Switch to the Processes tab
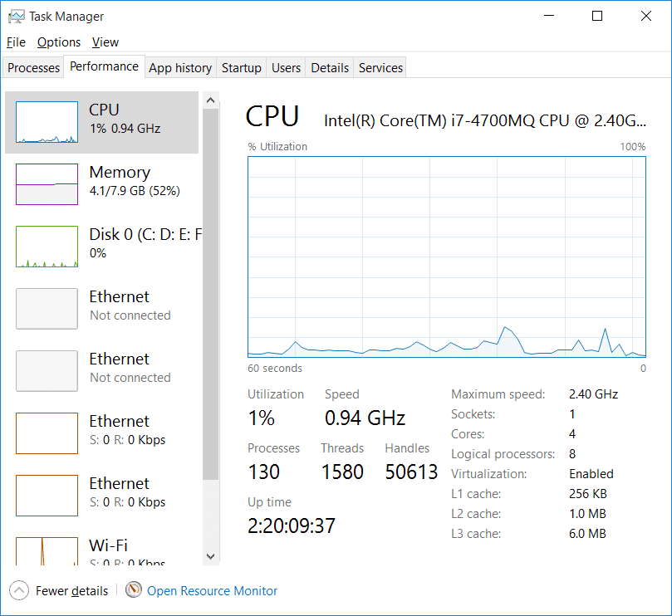672x616 pixels. click(33, 68)
